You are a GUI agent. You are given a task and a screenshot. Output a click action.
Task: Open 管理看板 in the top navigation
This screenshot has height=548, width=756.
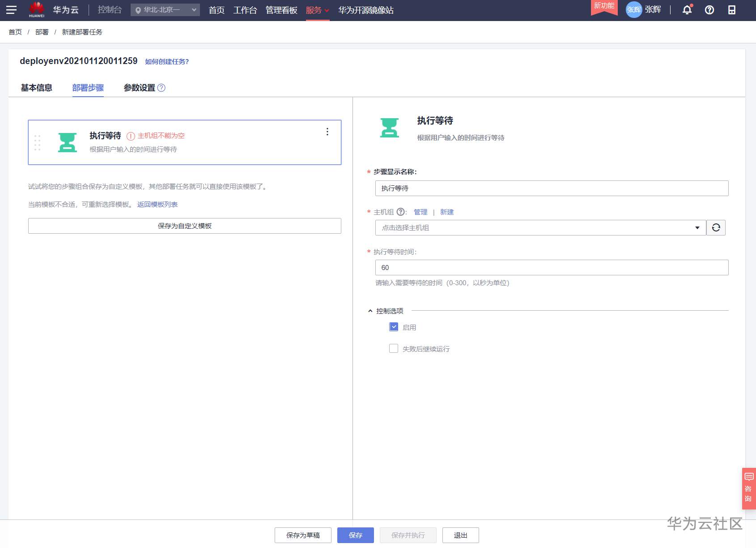click(281, 10)
